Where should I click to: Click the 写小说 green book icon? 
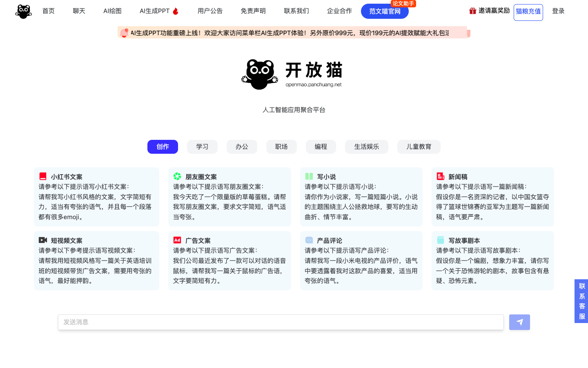click(309, 176)
